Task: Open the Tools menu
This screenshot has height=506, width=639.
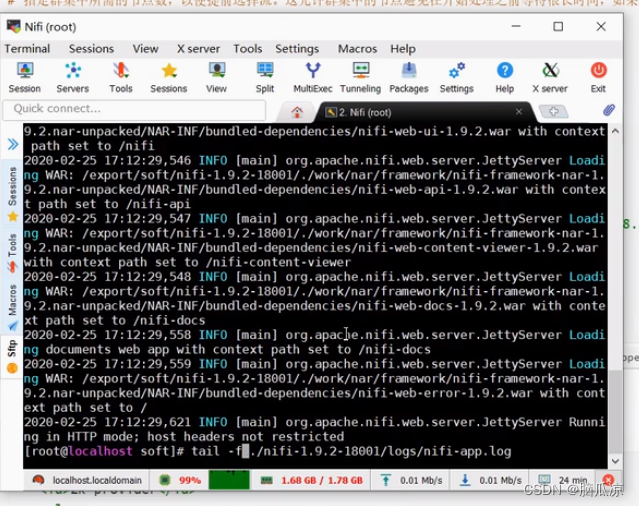Action: [x=248, y=49]
